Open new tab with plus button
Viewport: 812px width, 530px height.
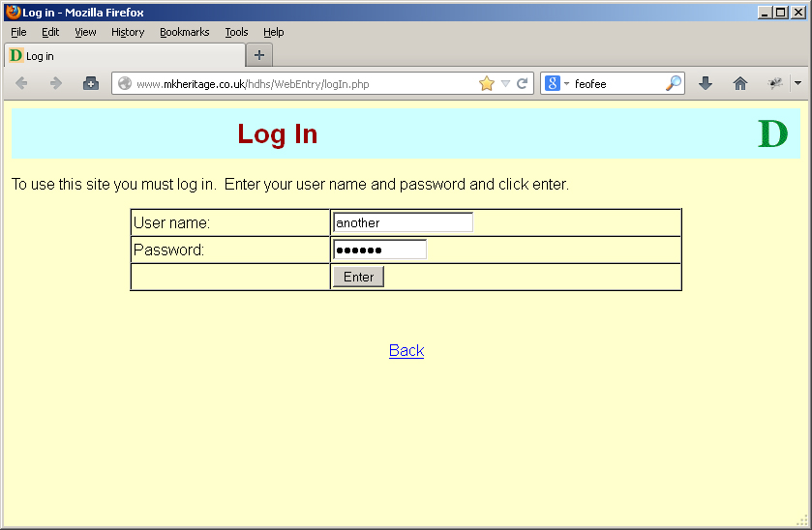tap(259, 55)
